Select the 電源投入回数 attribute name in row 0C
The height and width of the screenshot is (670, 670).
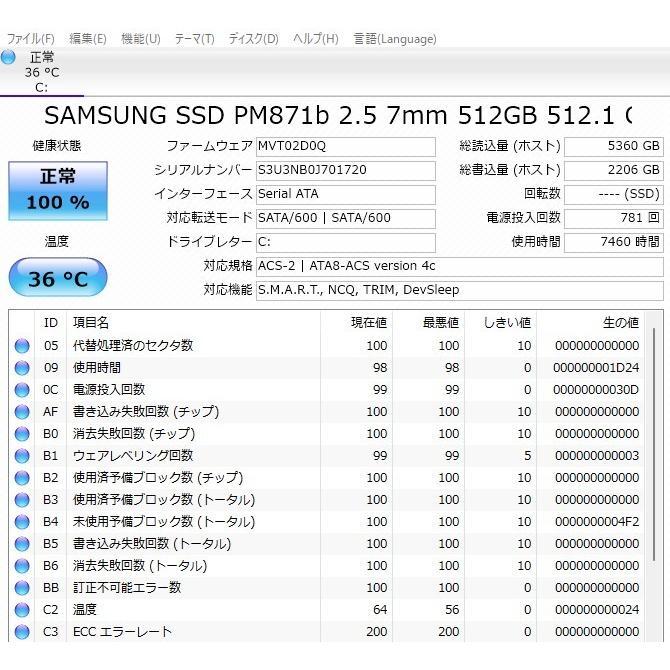pyautogui.click(x=109, y=389)
